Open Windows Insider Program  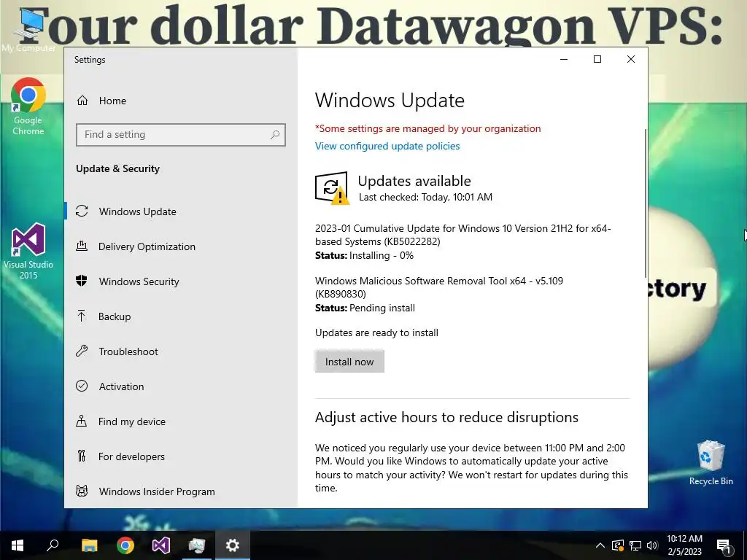tap(157, 491)
